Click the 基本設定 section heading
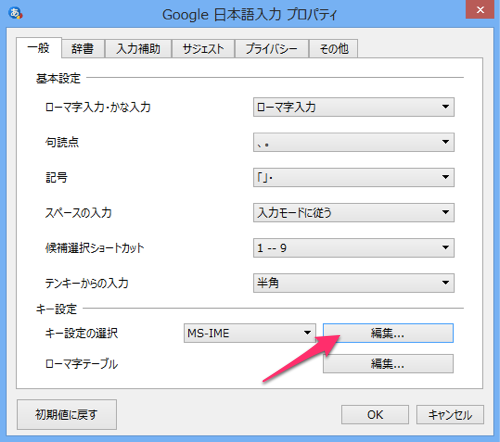 click(x=58, y=78)
